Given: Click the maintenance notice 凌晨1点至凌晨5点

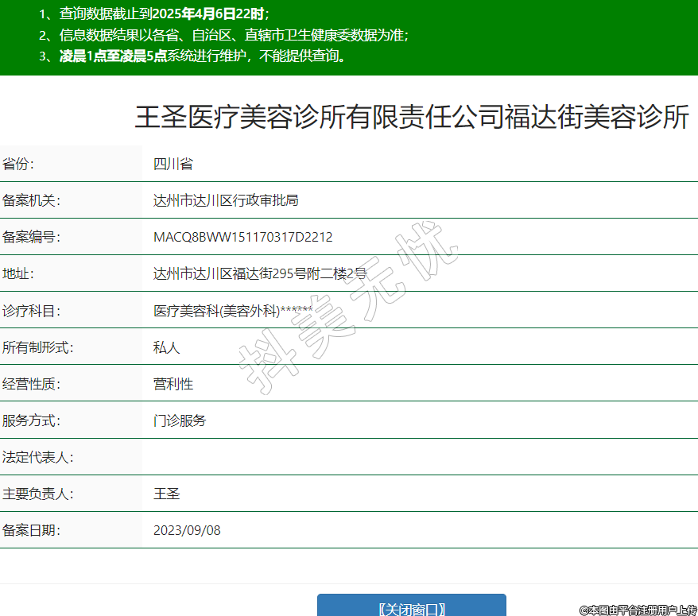Looking at the screenshot, I should click(113, 56).
